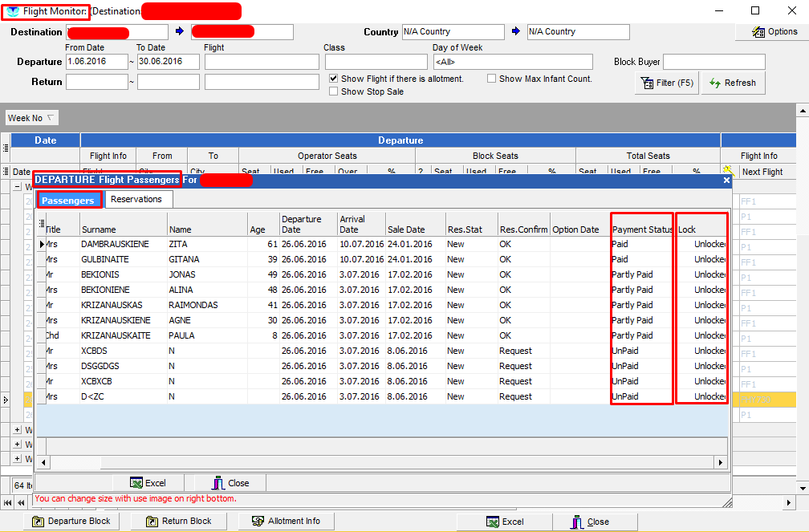Viewport: 809px width, 532px height.
Task: Click the Return Block button
Action: pyautogui.click(x=178, y=521)
